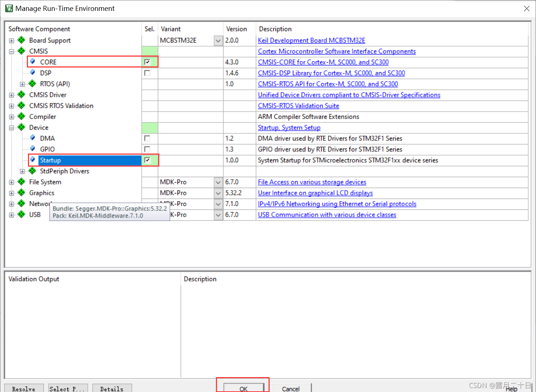Click the Cancel button
This screenshot has width=536, height=392.
tap(291, 388)
